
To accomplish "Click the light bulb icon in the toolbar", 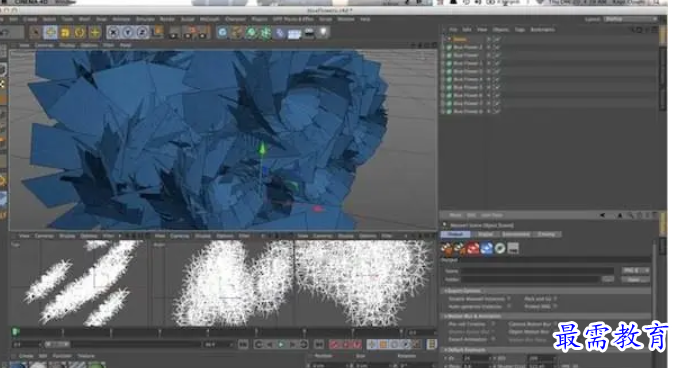I will [323, 33].
